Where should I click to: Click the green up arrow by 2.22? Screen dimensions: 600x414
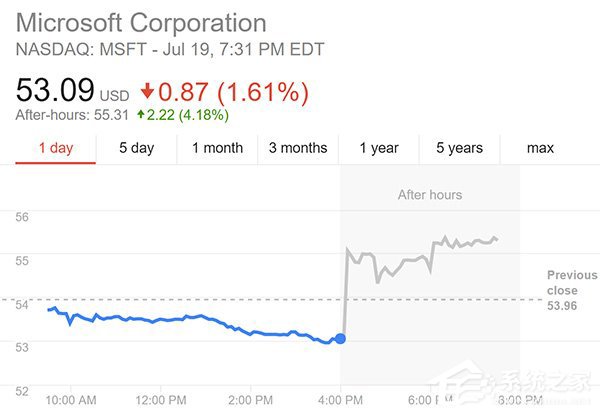coord(141,114)
